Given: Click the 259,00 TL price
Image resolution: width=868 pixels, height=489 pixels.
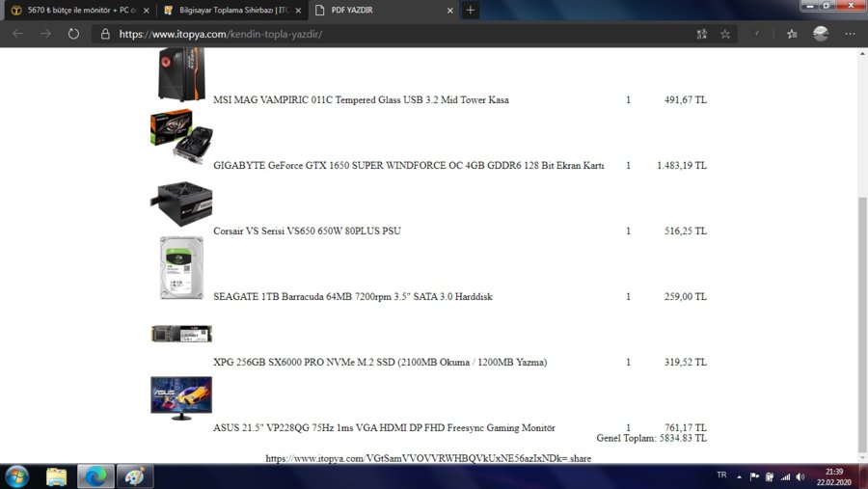Looking at the screenshot, I should click(686, 296).
